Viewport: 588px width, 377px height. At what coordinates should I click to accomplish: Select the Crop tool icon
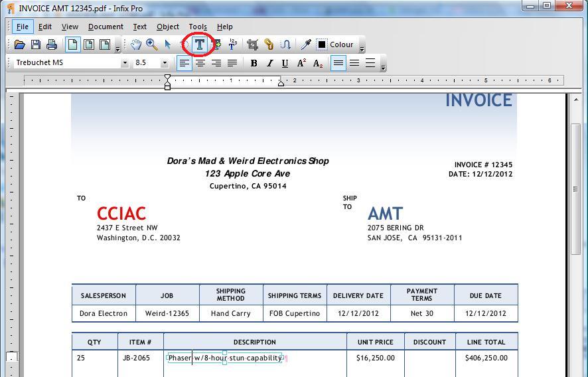[252, 44]
